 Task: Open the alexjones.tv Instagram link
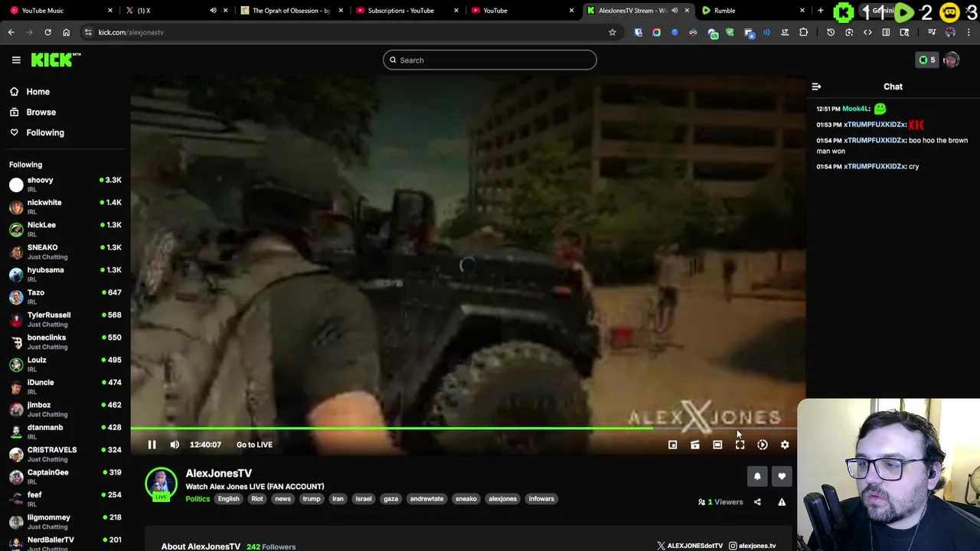tap(752, 546)
